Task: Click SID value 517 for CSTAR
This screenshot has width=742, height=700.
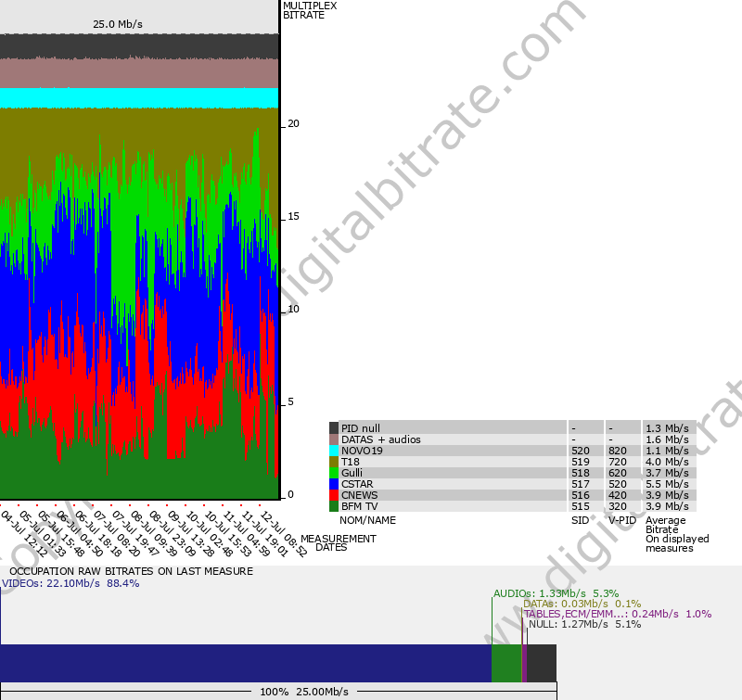Action: 581,484
